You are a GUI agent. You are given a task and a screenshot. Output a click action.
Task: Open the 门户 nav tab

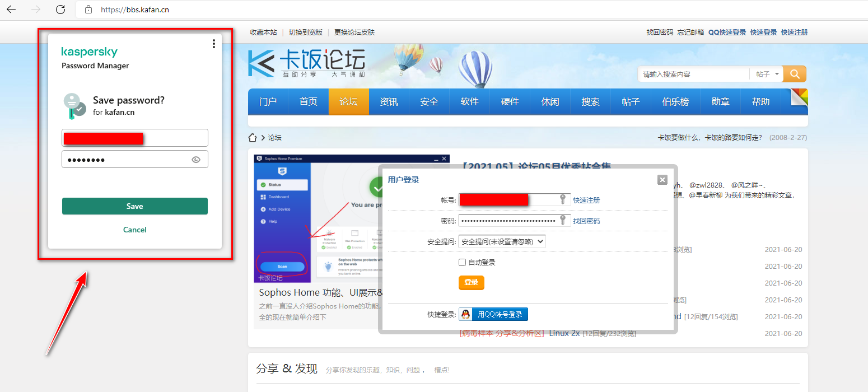click(268, 102)
